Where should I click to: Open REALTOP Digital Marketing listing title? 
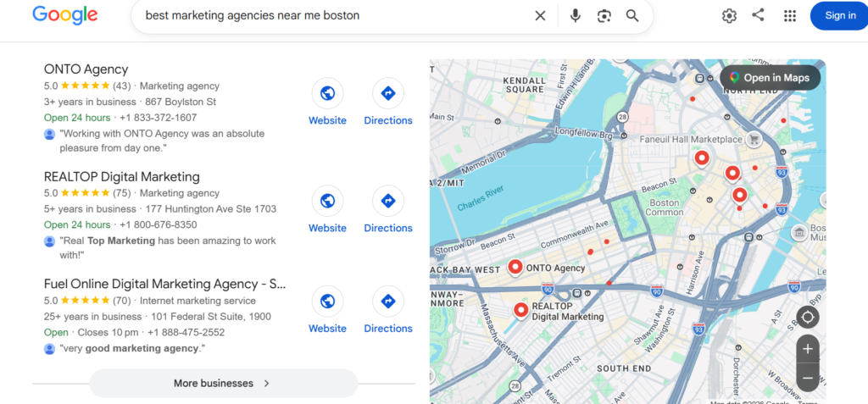pos(122,176)
